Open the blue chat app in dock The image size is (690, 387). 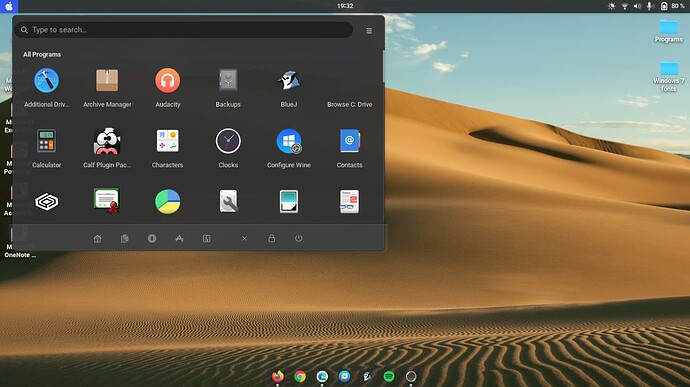(344, 376)
